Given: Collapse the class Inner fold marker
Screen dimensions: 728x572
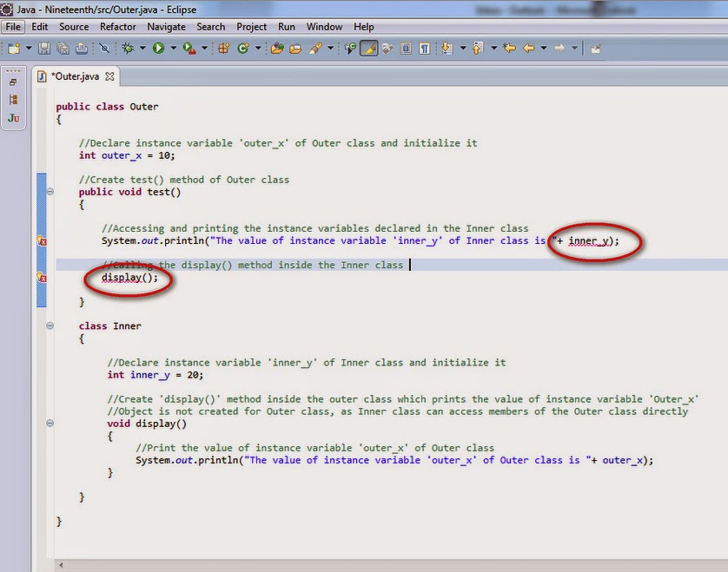Looking at the screenshot, I should coord(50,325).
